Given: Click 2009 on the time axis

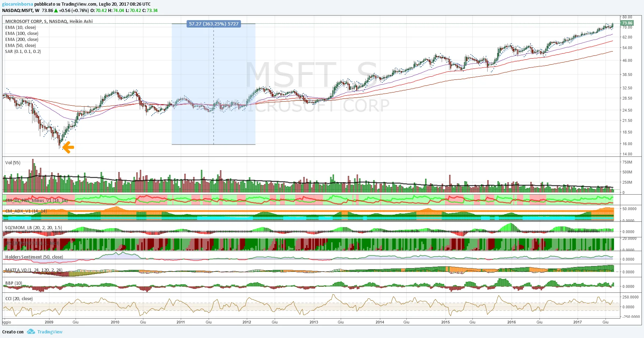Looking at the screenshot, I should (x=49, y=322).
